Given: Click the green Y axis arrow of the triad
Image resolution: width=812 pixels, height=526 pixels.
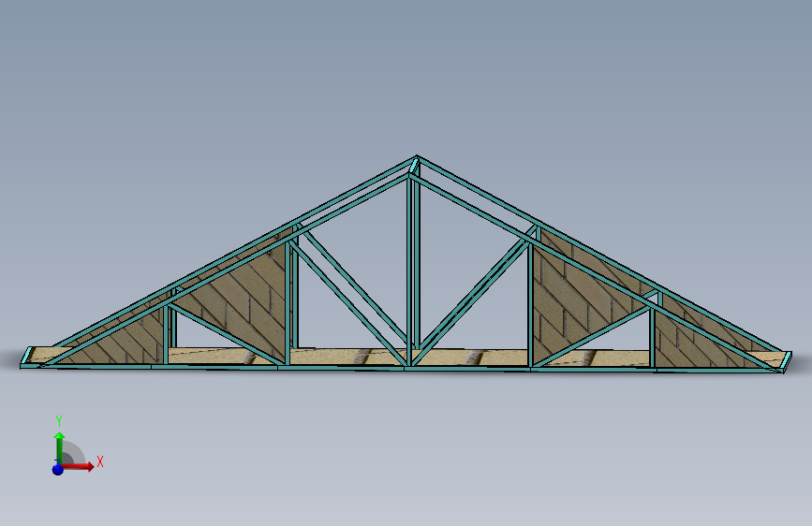Looking at the screenshot, I should pyautogui.click(x=60, y=447).
